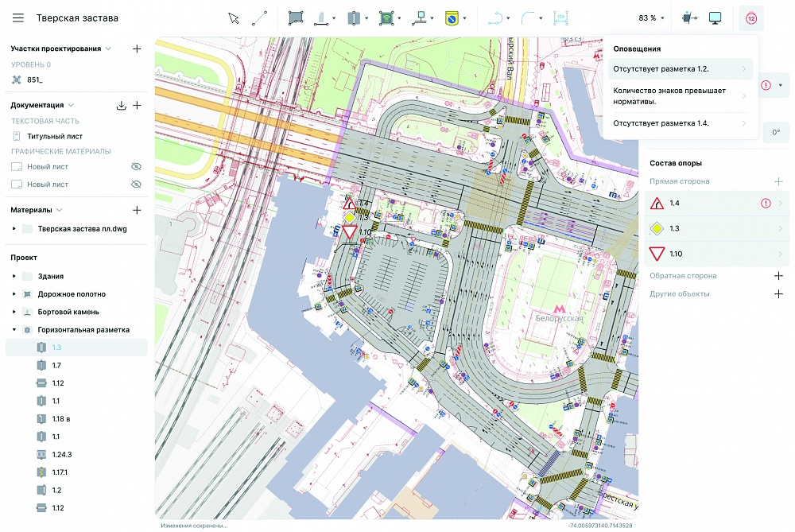Viewport: 795px width, 532px height.
Task: Add a new material file
Action: [137, 210]
